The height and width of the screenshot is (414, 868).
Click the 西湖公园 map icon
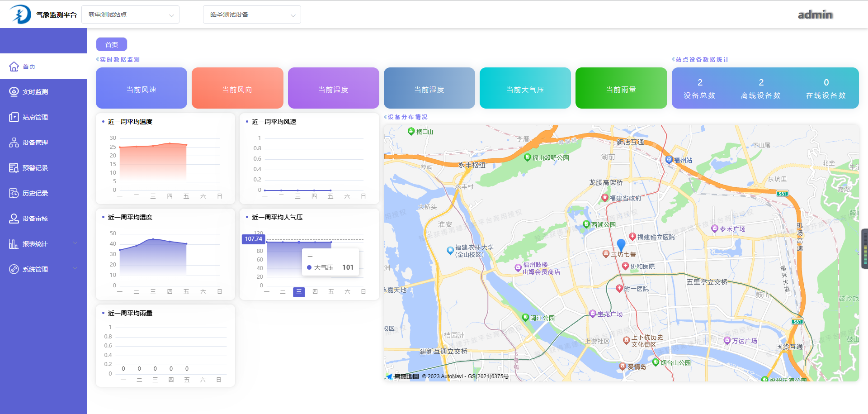pyautogui.click(x=586, y=224)
